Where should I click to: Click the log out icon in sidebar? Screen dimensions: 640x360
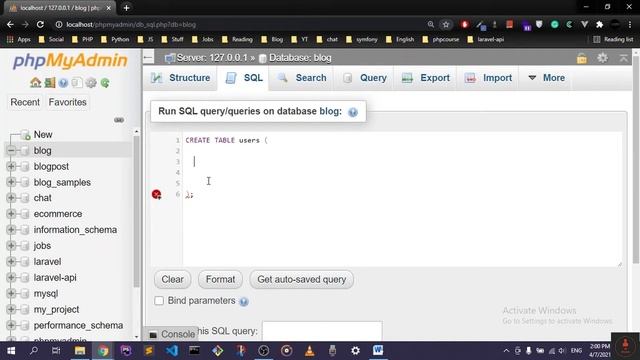click(x=49, y=83)
